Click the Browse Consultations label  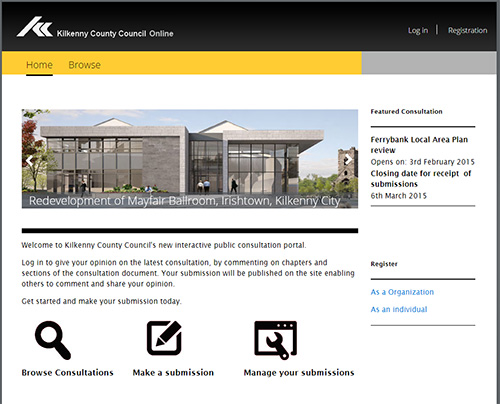[x=68, y=372]
